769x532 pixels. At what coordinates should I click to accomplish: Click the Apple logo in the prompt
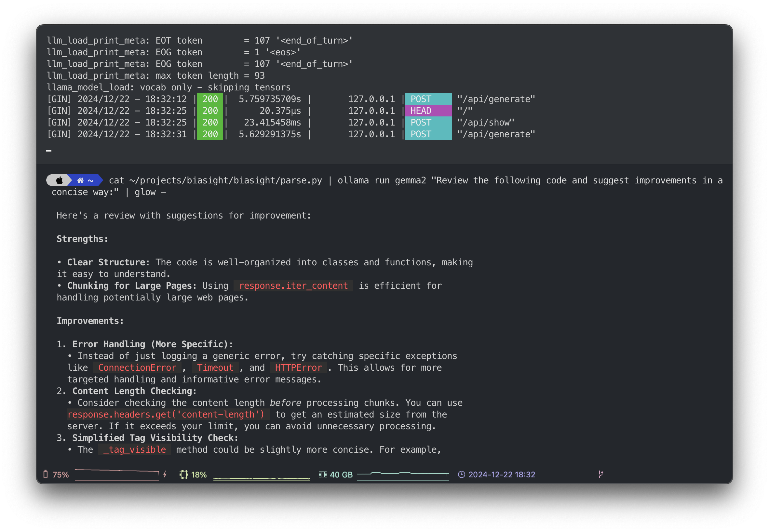pyautogui.click(x=59, y=180)
